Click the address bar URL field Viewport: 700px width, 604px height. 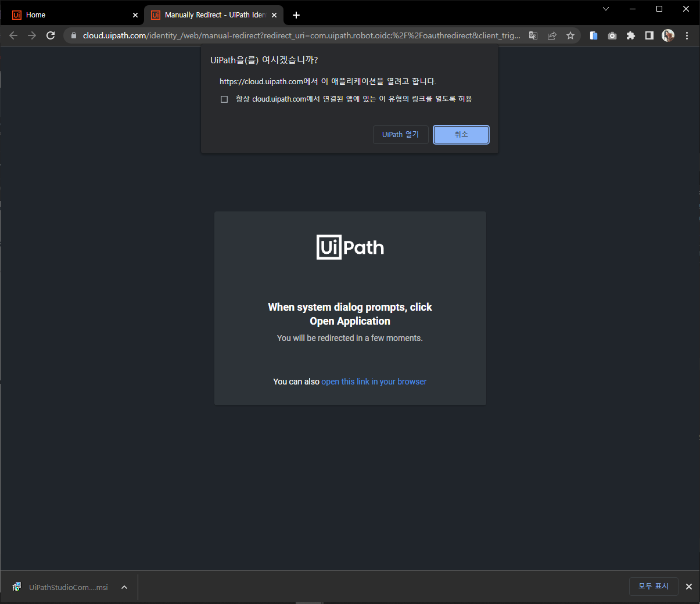(x=301, y=35)
